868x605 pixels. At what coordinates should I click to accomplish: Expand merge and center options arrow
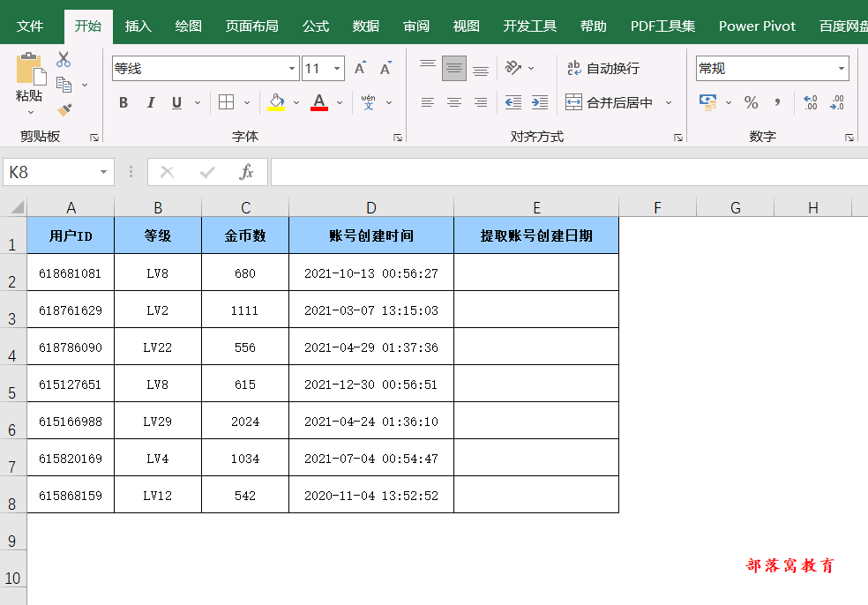pyautogui.click(x=669, y=102)
